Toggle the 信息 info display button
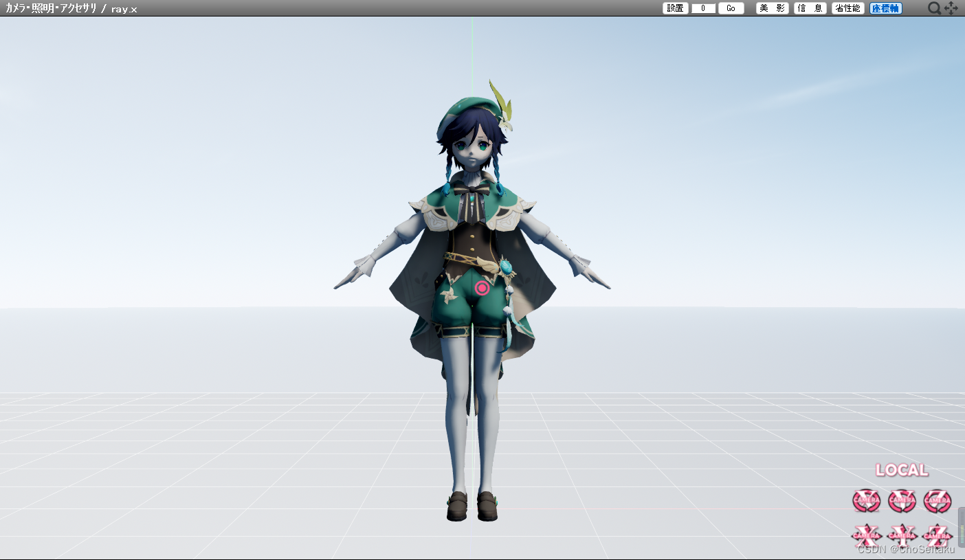The image size is (965, 560). click(810, 8)
